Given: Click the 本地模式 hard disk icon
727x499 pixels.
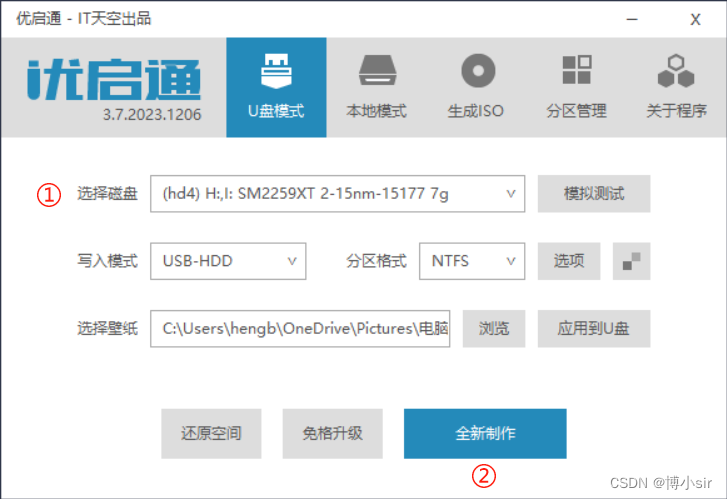Looking at the screenshot, I should tap(377, 70).
